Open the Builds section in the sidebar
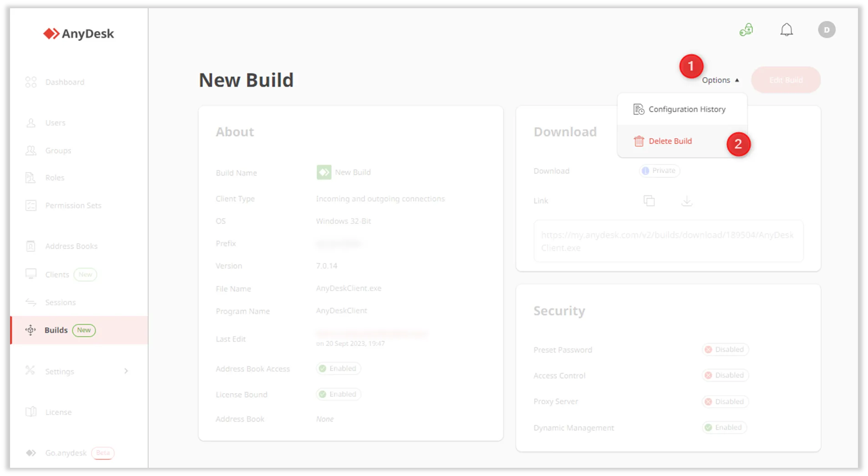 [x=56, y=330]
